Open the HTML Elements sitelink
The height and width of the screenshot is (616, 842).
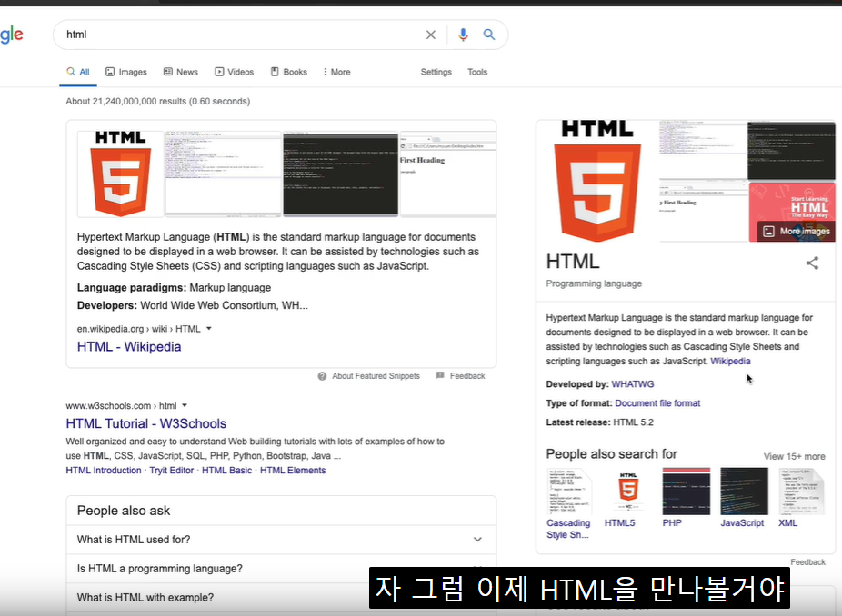coord(293,471)
